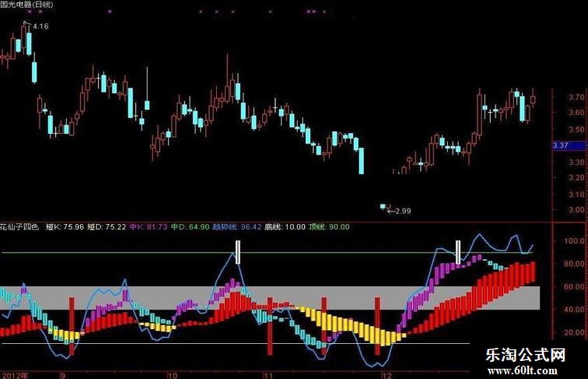Click the month 9 date marker

(63, 375)
